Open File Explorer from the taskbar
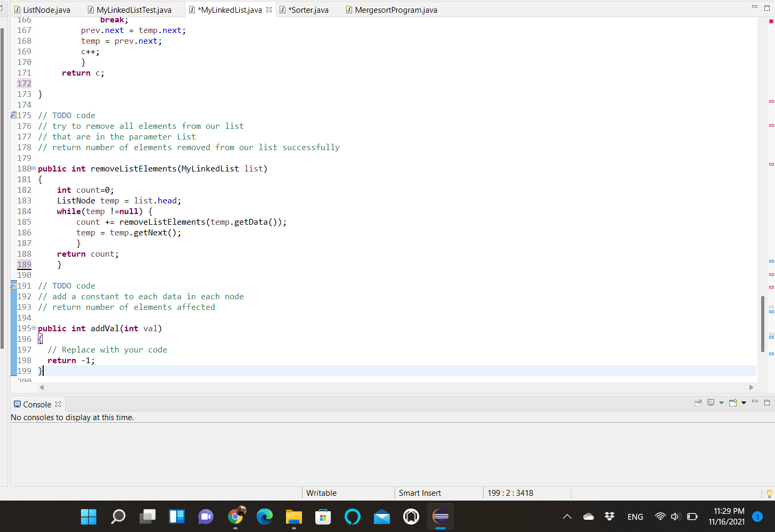Viewport: 775px width, 532px height. pos(294,517)
